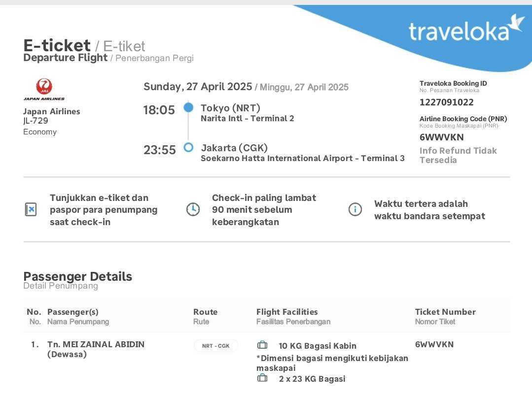The image size is (532, 395).
Task: Click the Traveloka logo
Action: click(x=466, y=30)
